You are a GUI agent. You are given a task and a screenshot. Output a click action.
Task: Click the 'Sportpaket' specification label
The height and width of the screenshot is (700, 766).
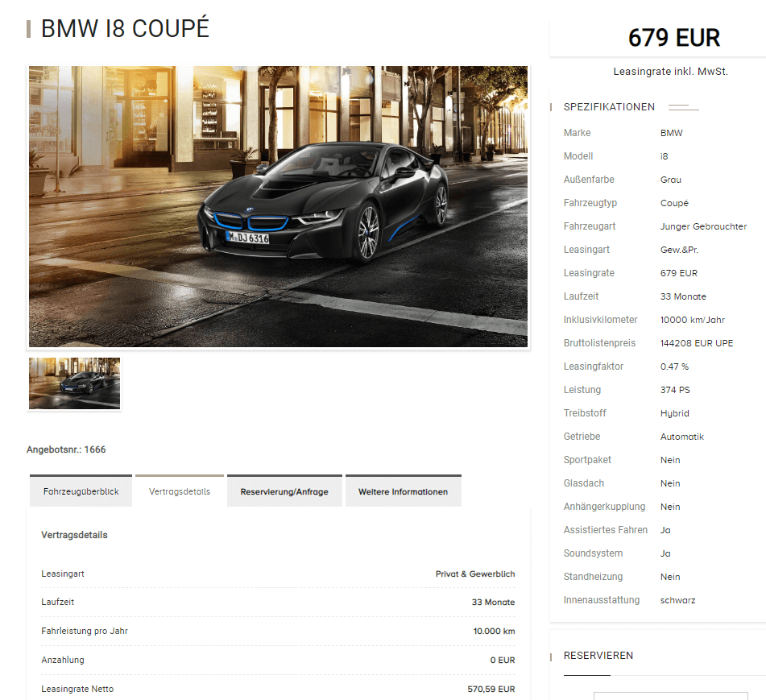click(587, 460)
